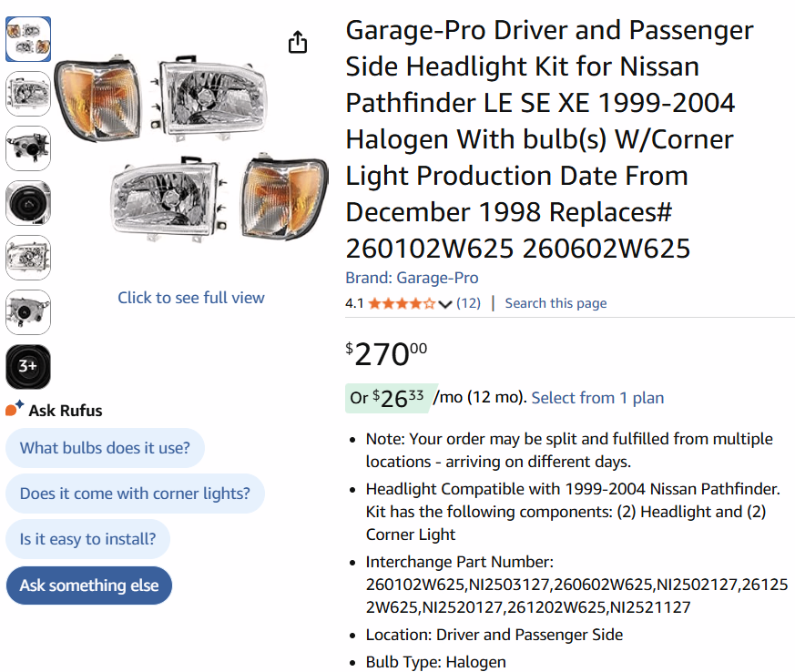The image size is (795, 672).
Task: Click the orange star rating stars
Action: tap(401, 303)
